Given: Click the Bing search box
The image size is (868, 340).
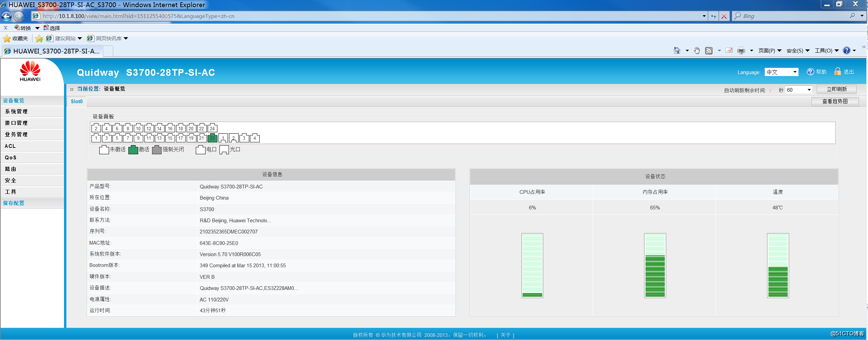Looking at the screenshot, I should coord(795,16).
